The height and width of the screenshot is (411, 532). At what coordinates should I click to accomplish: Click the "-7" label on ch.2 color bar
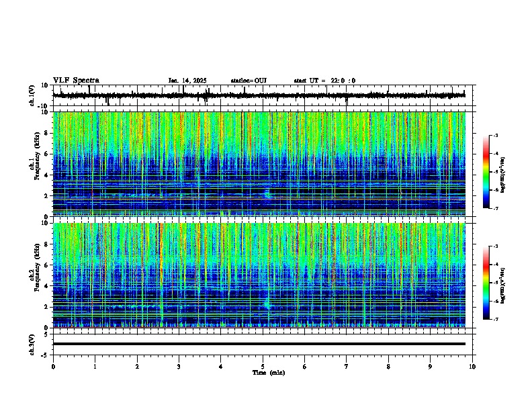(496, 320)
